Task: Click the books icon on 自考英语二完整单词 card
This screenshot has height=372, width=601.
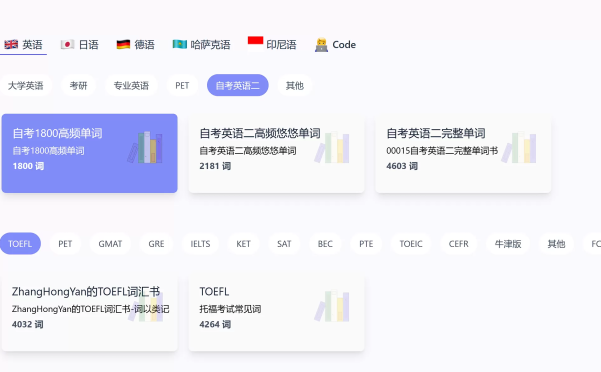Action: pyautogui.click(x=519, y=147)
